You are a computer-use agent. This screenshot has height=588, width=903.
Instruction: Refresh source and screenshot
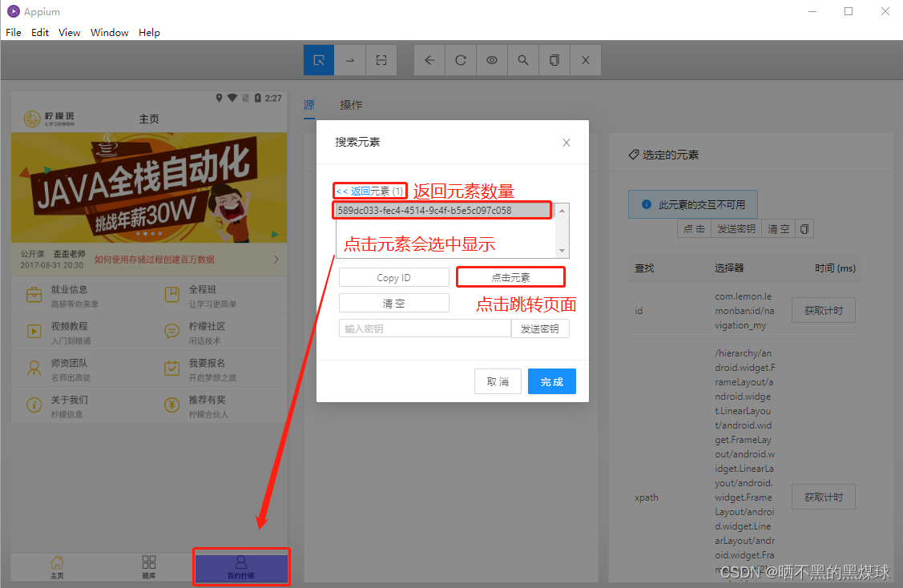pos(461,60)
